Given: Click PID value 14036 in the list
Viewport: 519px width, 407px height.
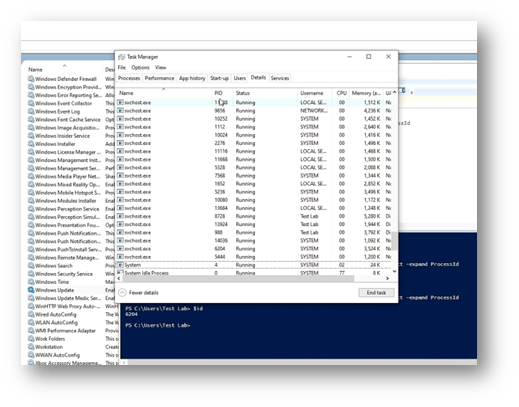Looking at the screenshot, I should [x=221, y=241].
